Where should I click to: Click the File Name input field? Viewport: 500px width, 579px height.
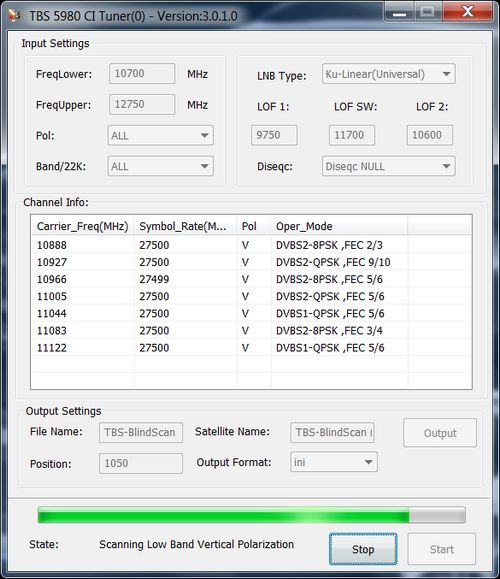(141, 432)
